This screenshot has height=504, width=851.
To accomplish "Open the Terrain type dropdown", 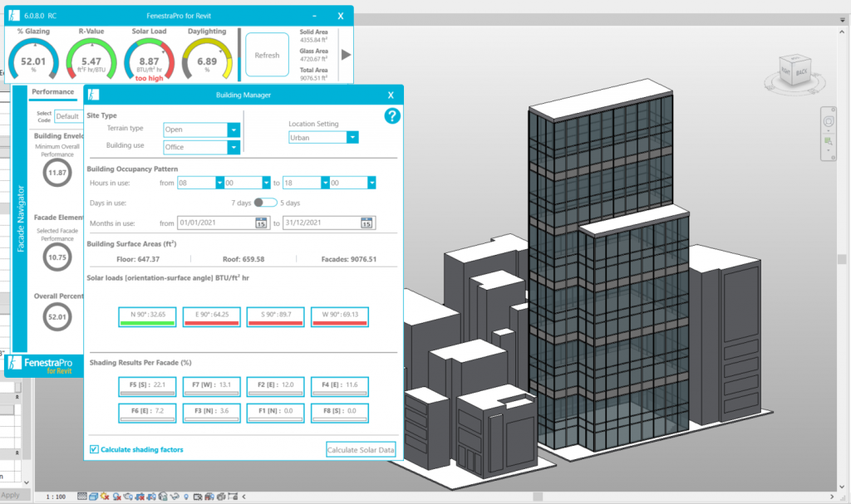I will click(234, 130).
